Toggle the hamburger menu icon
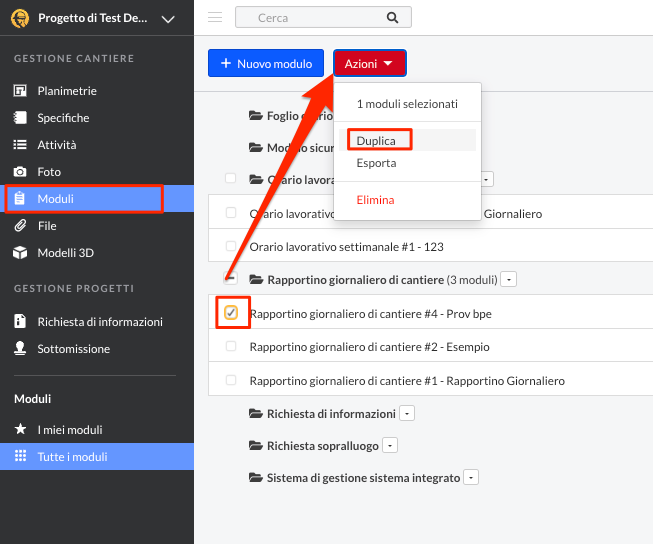Viewport: 653px width, 544px height. coord(215,17)
